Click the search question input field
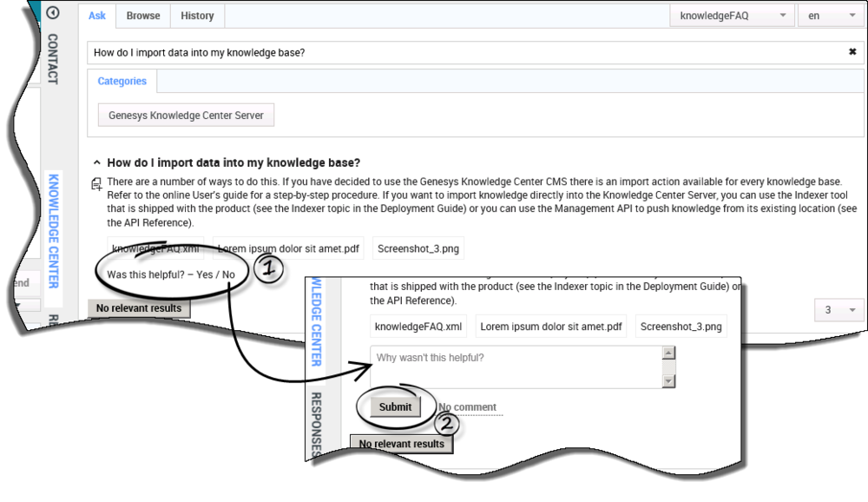 (460, 52)
